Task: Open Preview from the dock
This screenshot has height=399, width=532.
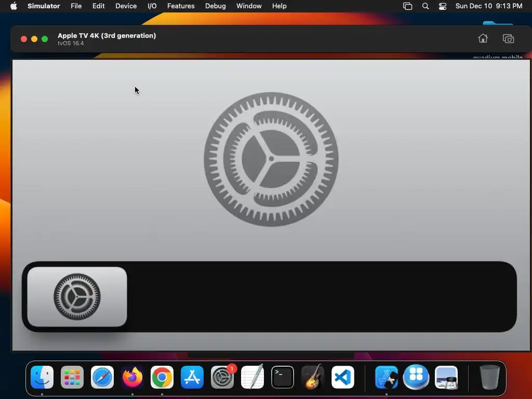Action: (446, 377)
